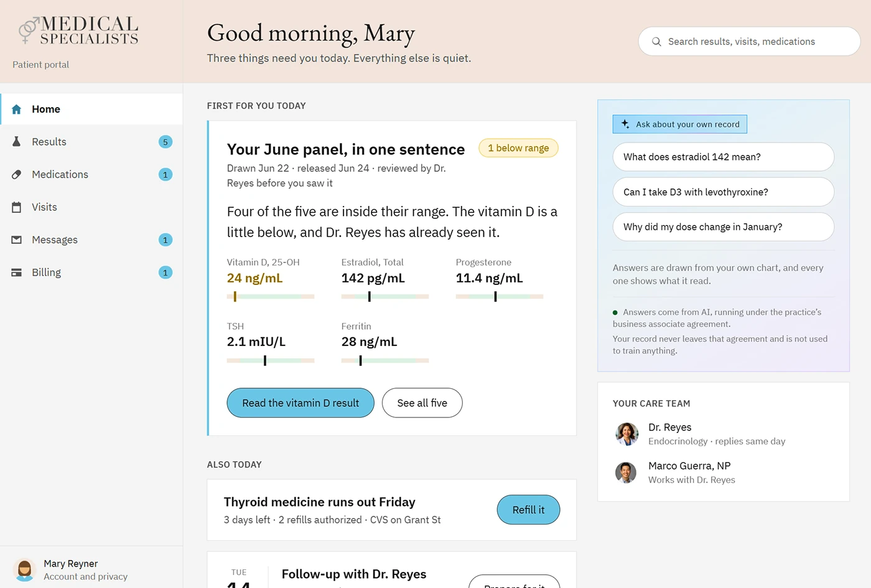Click the Medical Specialists logo
The width and height of the screenshot is (871, 588).
(x=78, y=30)
